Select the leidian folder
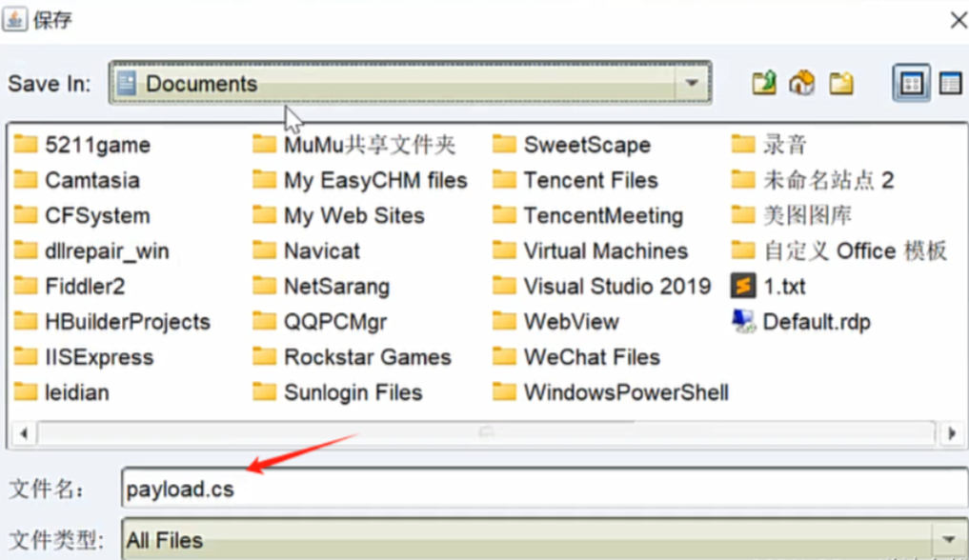Image resolution: width=969 pixels, height=560 pixels. pyautogui.click(x=61, y=392)
